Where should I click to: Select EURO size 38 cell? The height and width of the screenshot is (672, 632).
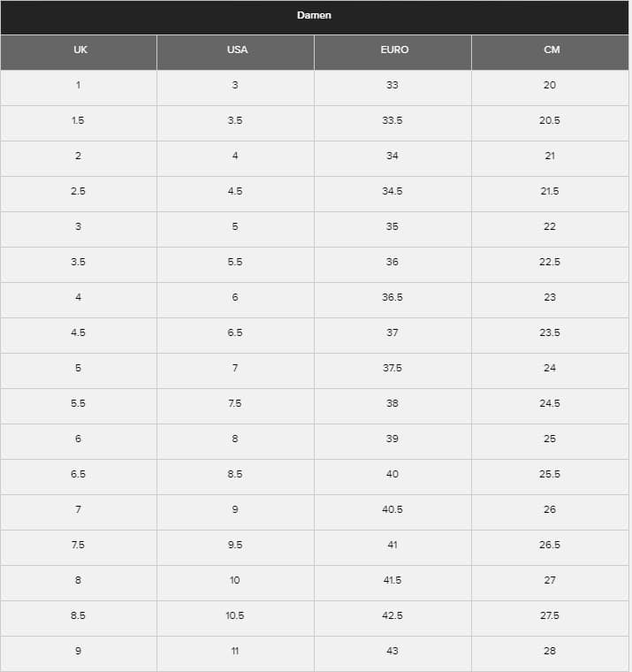point(392,403)
